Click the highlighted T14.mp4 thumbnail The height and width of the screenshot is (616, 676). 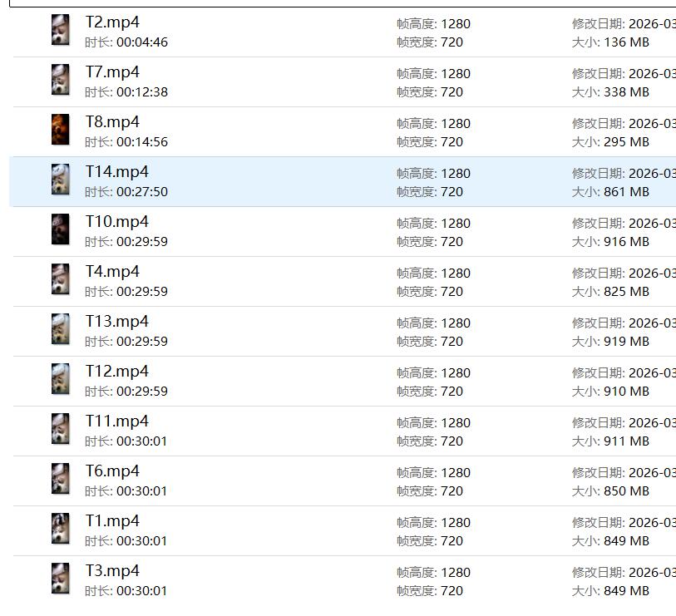(x=61, y=180)
